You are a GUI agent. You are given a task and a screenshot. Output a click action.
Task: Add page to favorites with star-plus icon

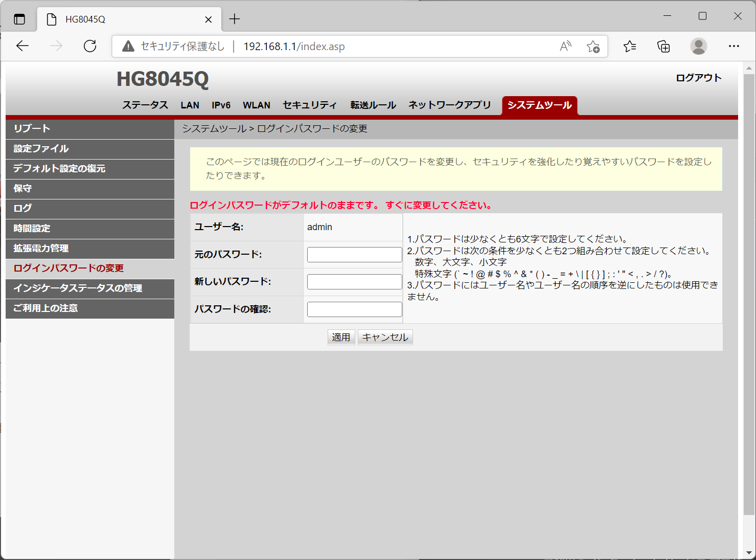593,47
